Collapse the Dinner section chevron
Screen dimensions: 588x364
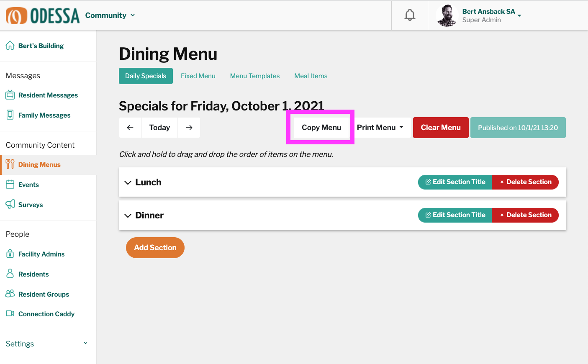click(128, 215)
